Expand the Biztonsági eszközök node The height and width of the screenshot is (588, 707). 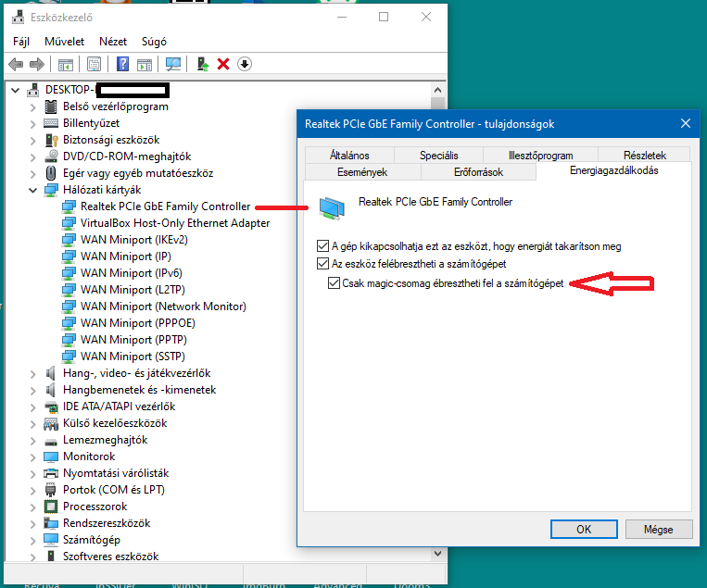click(32, 141)
